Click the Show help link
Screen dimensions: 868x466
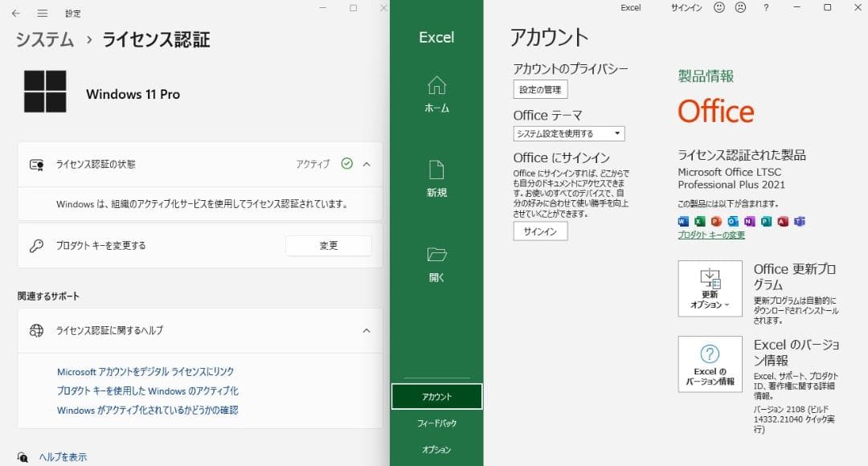63,457
